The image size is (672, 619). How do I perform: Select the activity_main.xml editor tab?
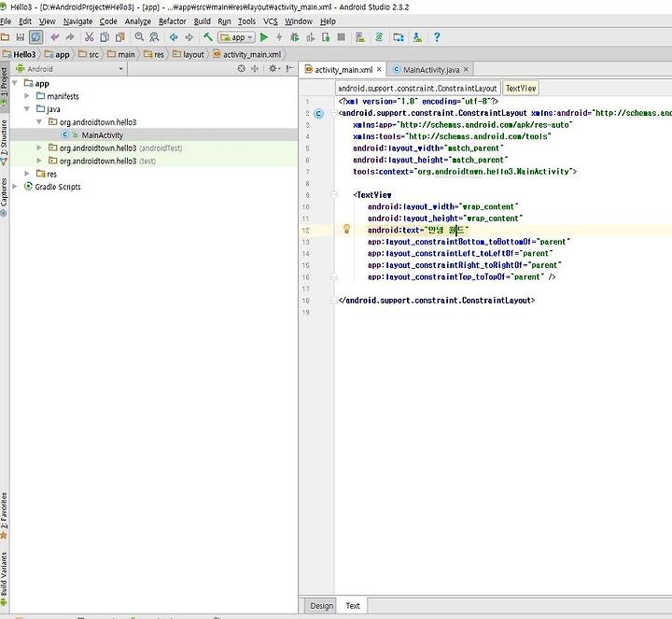(343, 69)
